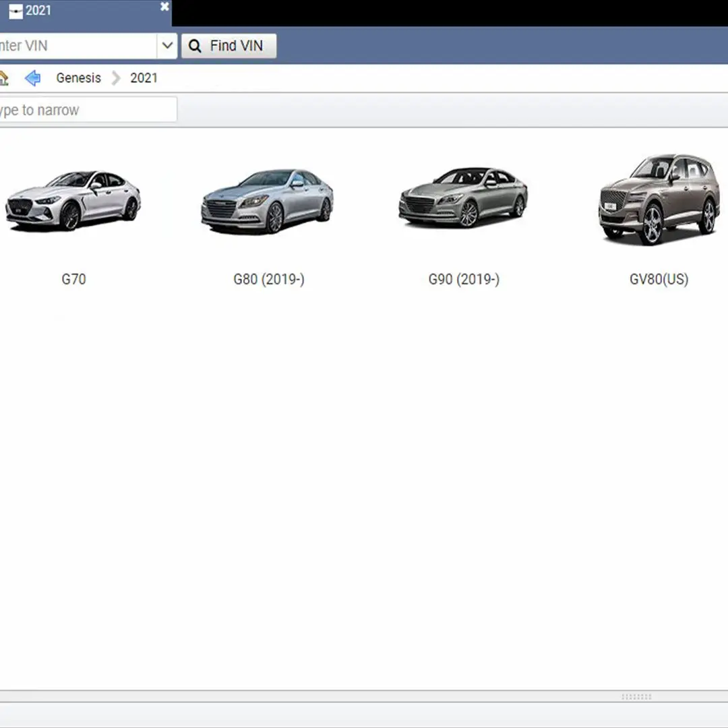Select the G70 model label

74,279
